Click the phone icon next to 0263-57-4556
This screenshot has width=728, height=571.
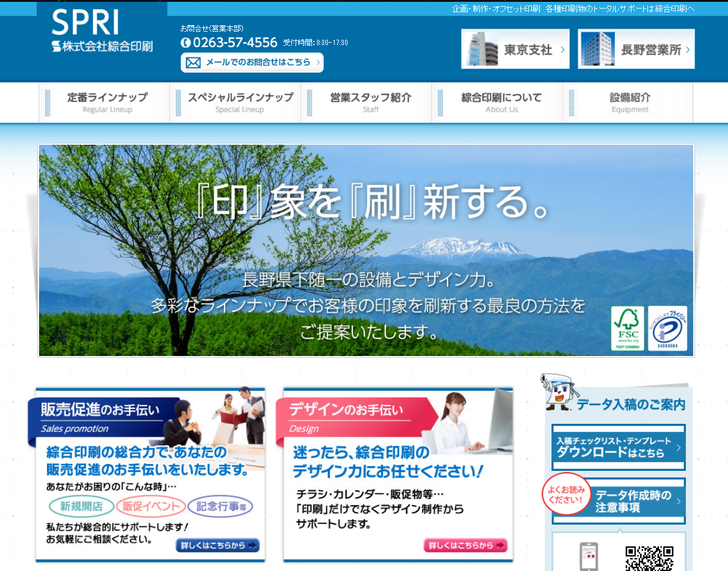click(186, 43)
